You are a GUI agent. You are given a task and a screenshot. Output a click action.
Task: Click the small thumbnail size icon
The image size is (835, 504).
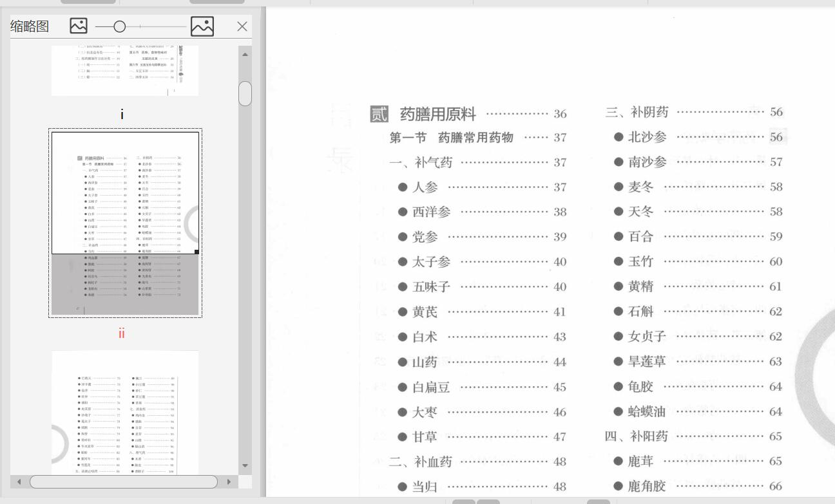(79, 26)
